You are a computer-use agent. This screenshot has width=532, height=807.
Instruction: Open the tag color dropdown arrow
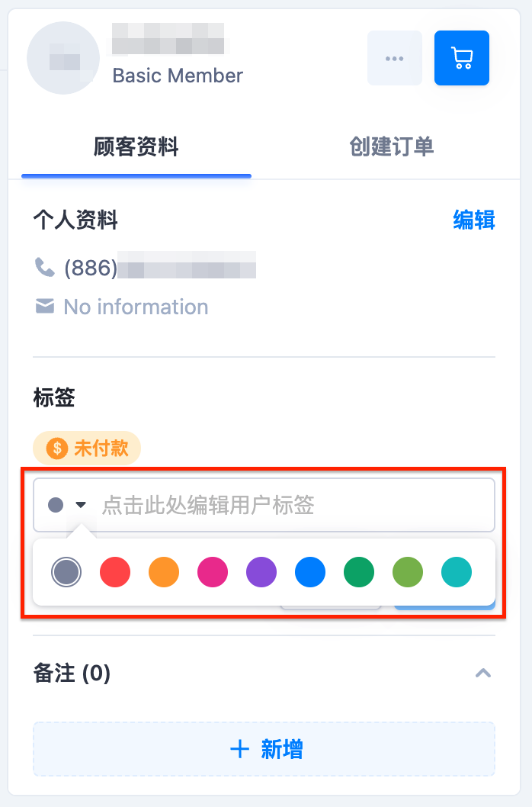[81, 505]
